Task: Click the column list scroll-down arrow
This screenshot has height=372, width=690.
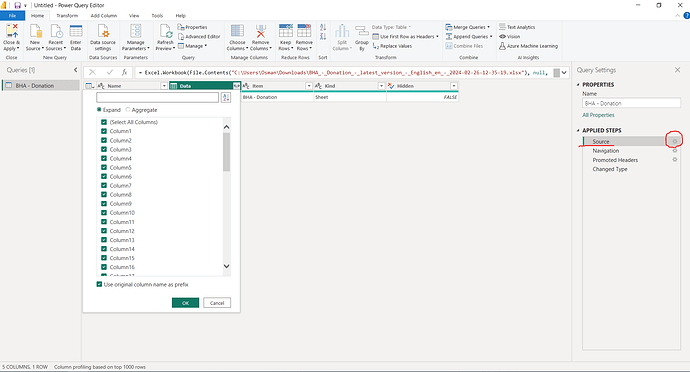Action: pyautogui.click(x=227, y=266)
